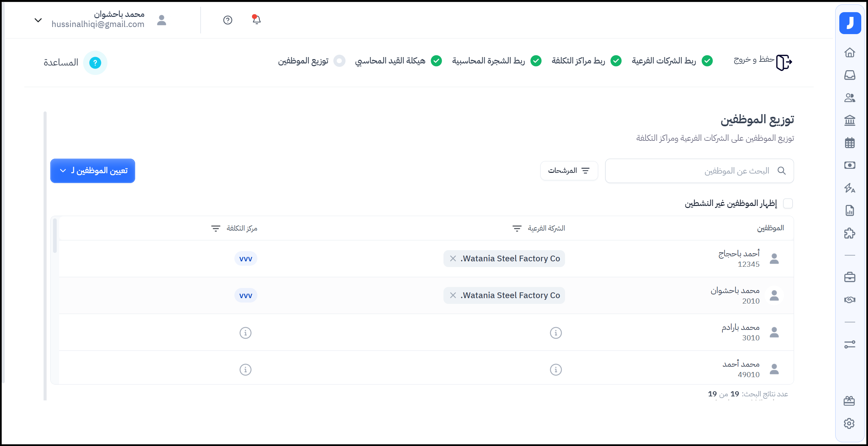Open the filters button
868x446 pixels.
569,171
